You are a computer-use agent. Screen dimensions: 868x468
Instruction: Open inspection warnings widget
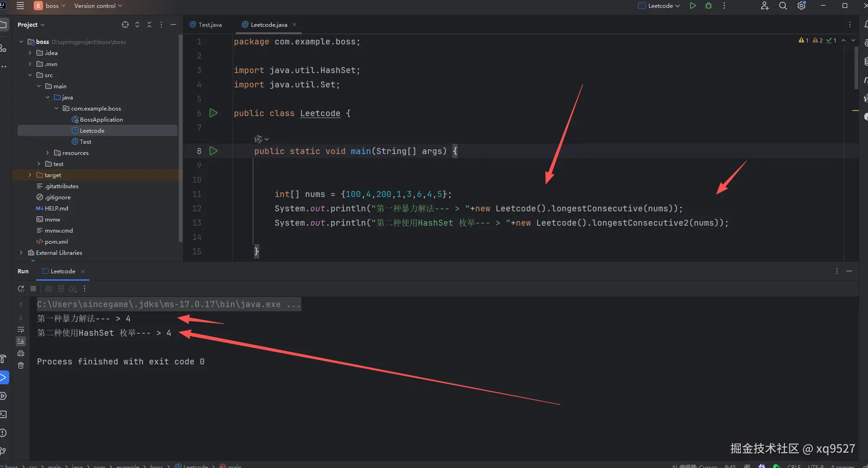tap(817, 41)
